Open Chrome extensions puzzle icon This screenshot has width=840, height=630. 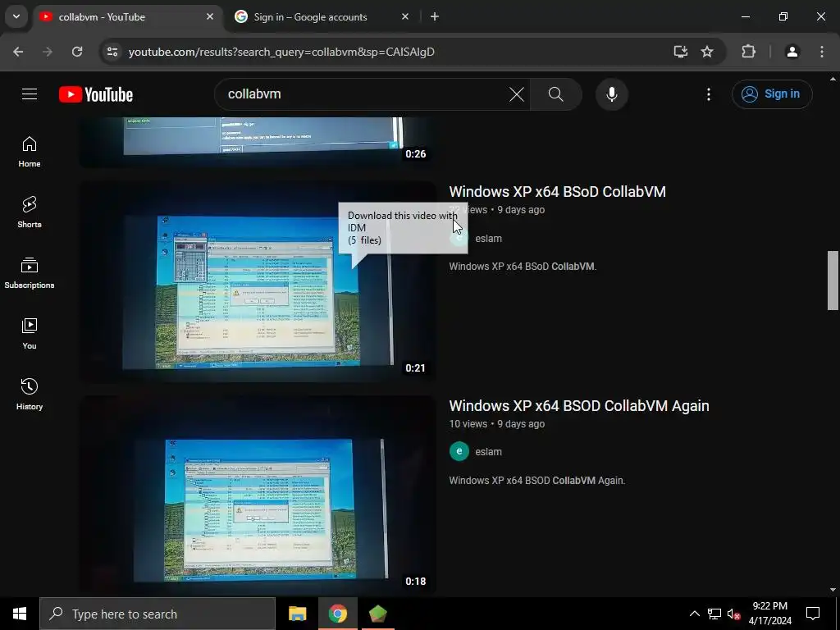pyautogui.click(x=748, y=52)
